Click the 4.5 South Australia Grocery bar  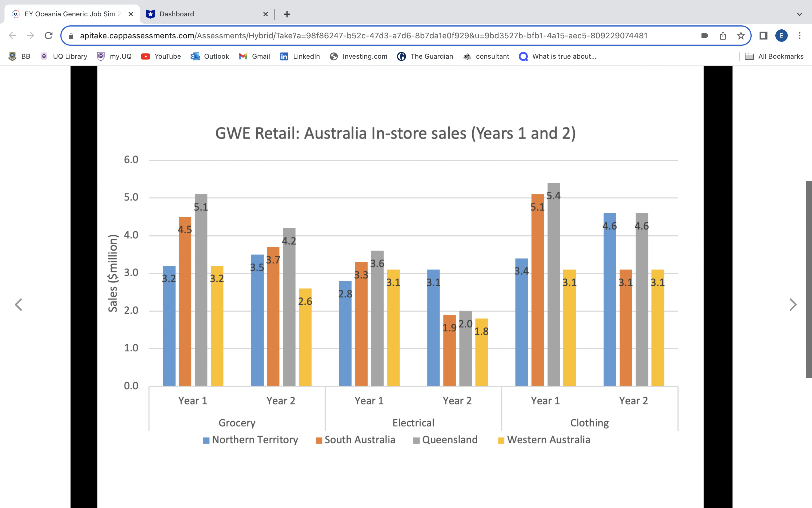(x=185, y=301)
